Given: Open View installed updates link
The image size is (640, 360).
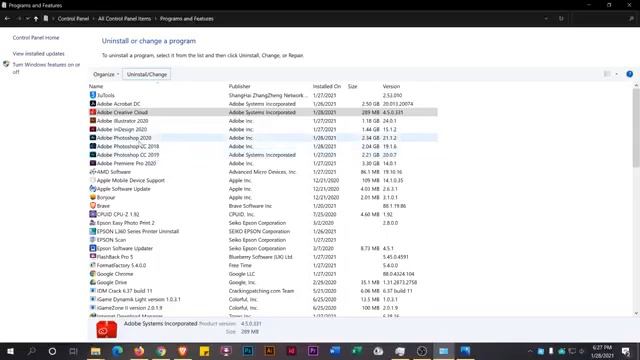Looking at the screenshot, I should (x=38, y=53).
